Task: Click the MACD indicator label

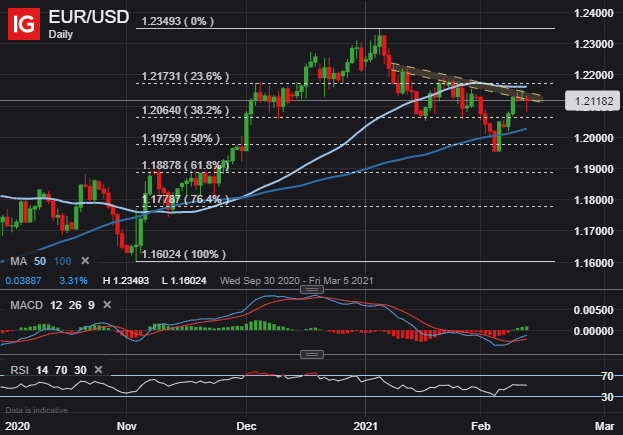Action: [x=27, y=305]
